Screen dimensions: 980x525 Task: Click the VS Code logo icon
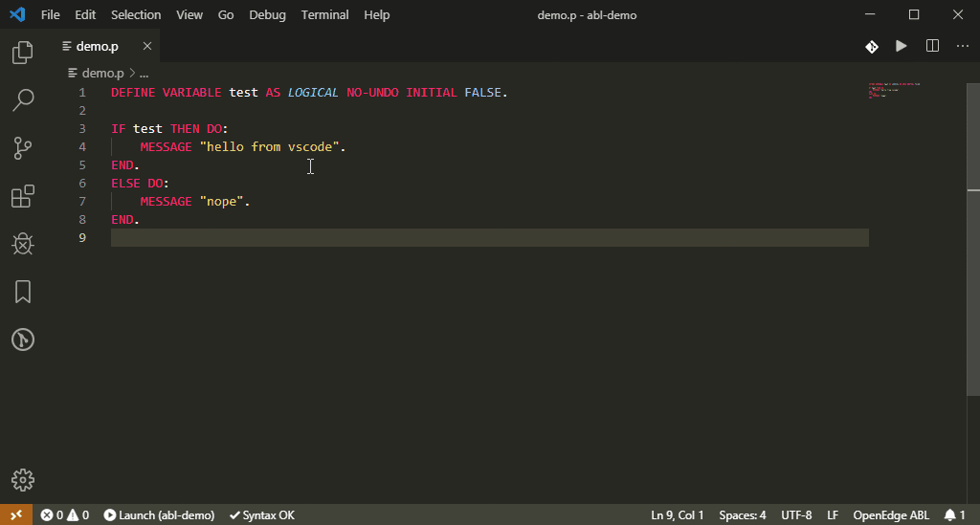[17, 14]
